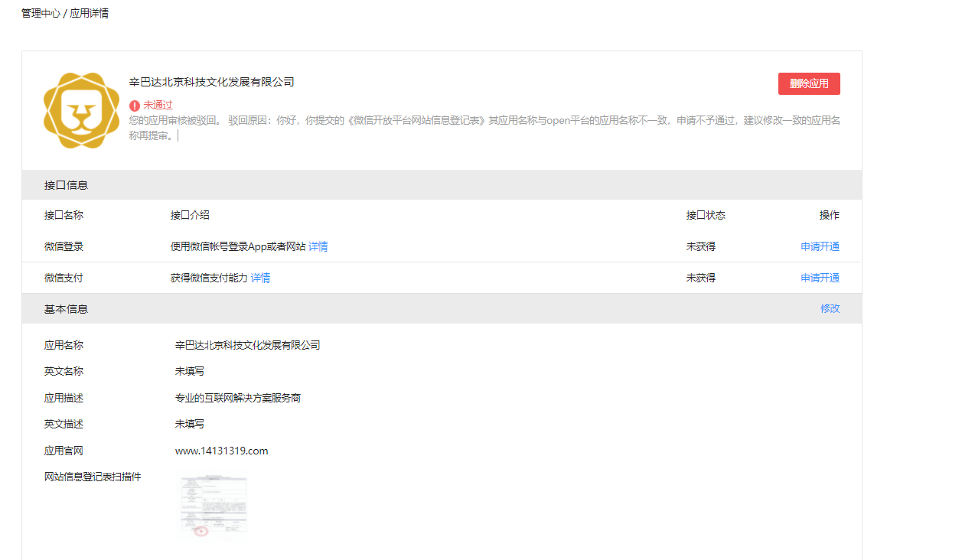Click 未填写 value for 英文名称
The width and height of the screenshot is (962, 560).
click(190, 371)
